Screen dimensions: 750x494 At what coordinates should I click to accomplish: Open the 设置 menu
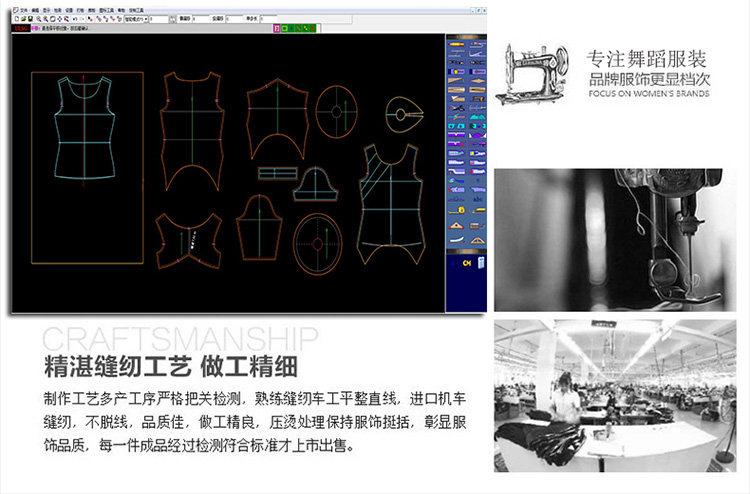tap(69, 10)
